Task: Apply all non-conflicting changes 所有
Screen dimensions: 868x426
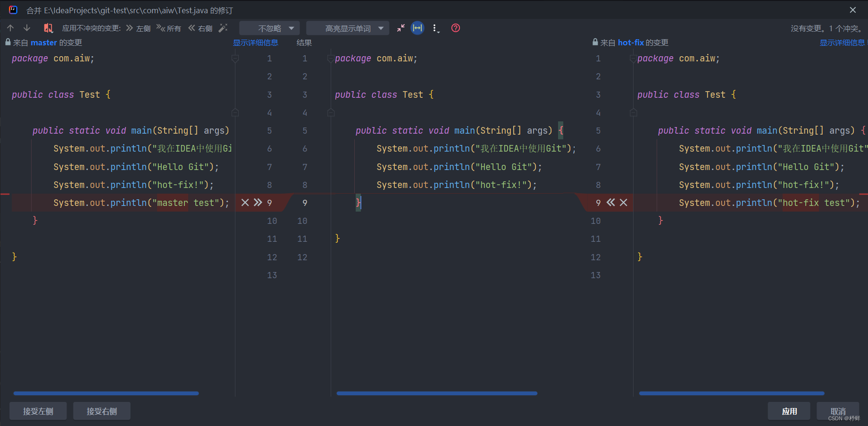Action: click(168, 28)
